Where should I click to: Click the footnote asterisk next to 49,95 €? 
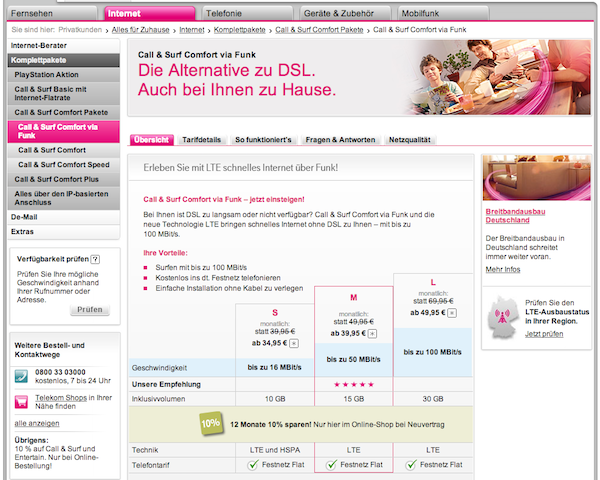452,313
